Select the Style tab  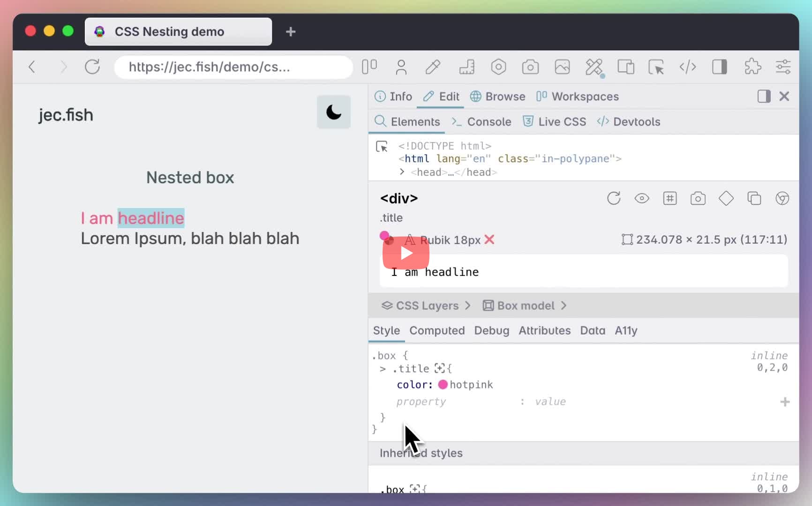[x=386, y=331]
